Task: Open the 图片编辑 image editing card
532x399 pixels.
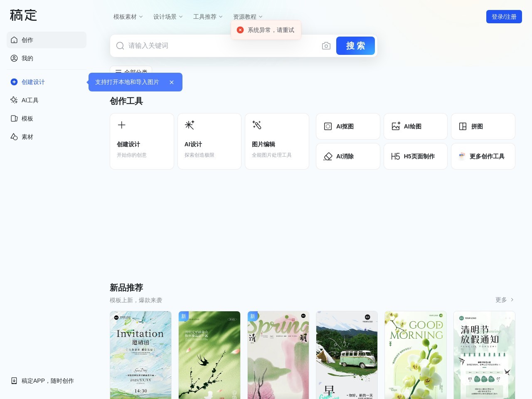Action: point(277,141)
